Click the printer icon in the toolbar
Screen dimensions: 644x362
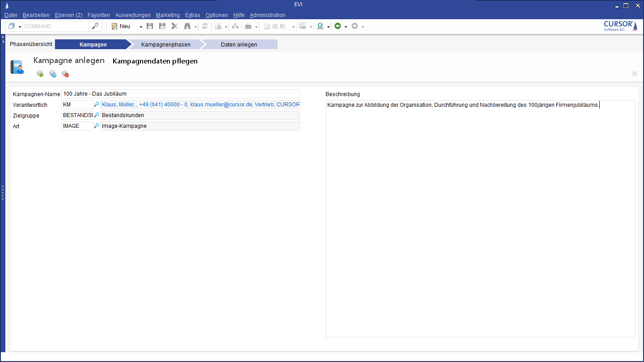pyautogui.click(x=248, y=26)
